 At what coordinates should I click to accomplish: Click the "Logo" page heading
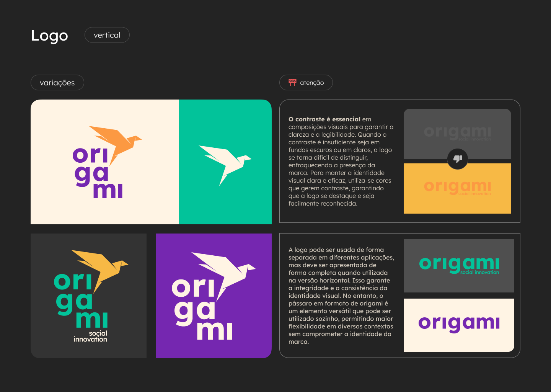(49, 36)
